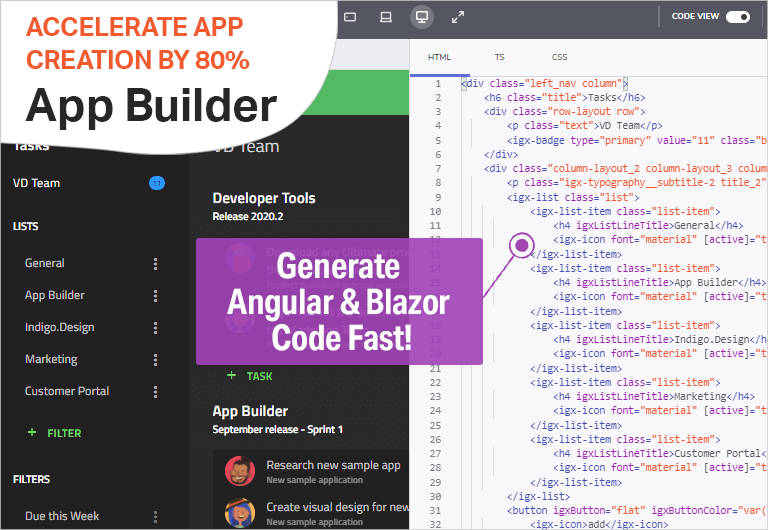Click VD Team label in sidebar

click(x=37, y=183)
